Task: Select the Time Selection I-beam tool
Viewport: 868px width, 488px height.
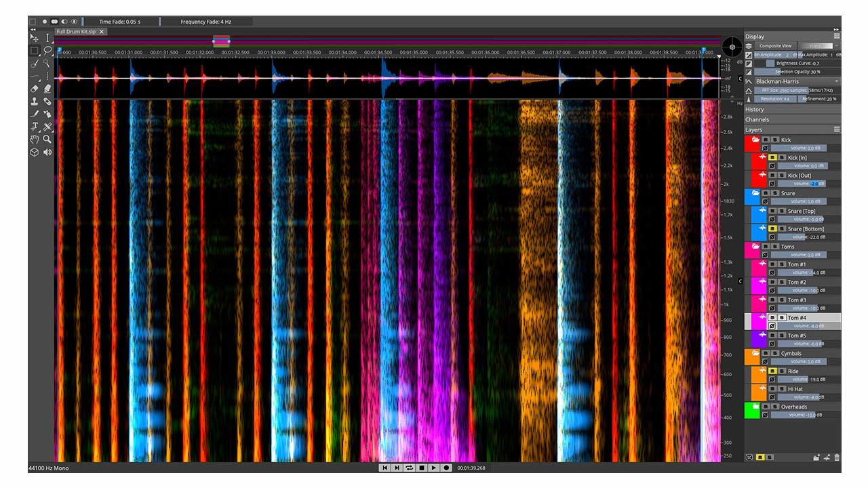Action: [47, 38]
